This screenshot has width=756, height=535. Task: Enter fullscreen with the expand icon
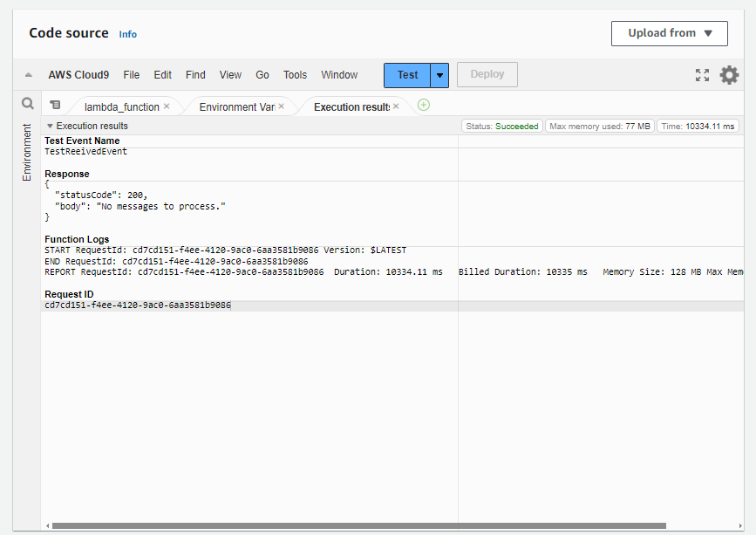click(702, 75)
